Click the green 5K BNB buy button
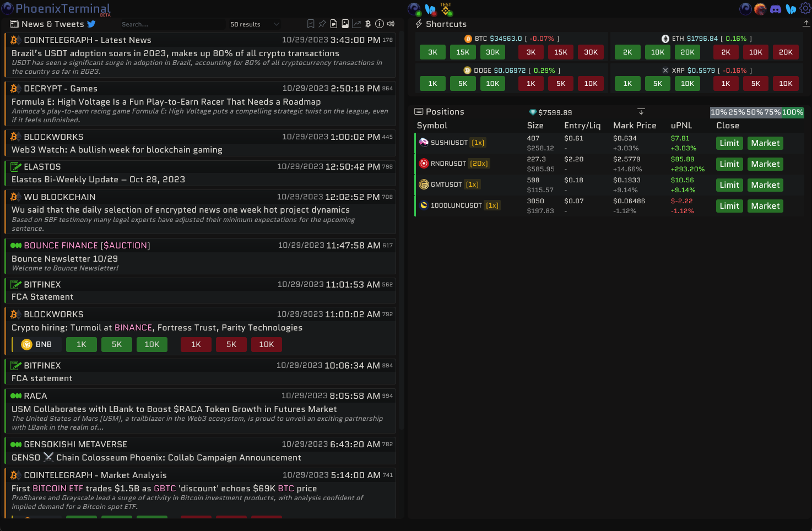Screen dimensions: 812x531 coord(117,344)
